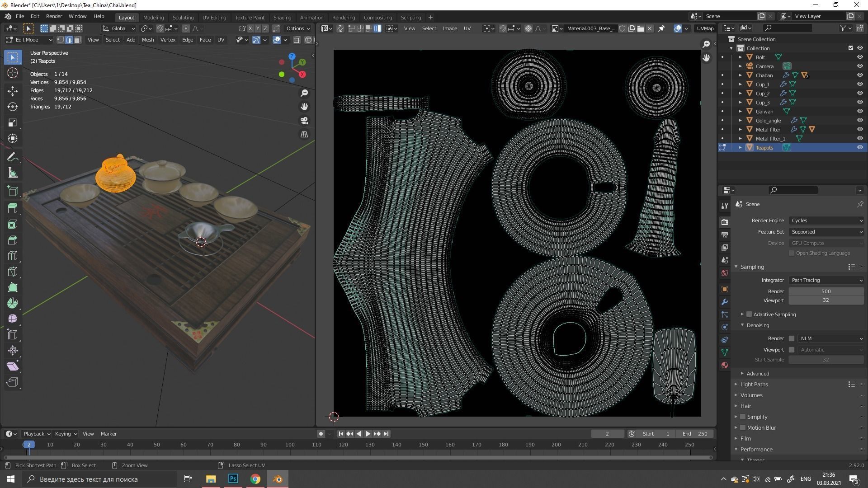The image size is (868, 488).
Task: Click the Pan hand icon in UV editor
Action: (x=706, y=58)
